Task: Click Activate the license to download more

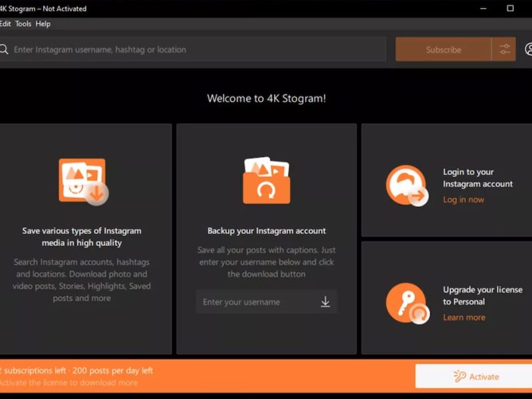Action: 68,383
